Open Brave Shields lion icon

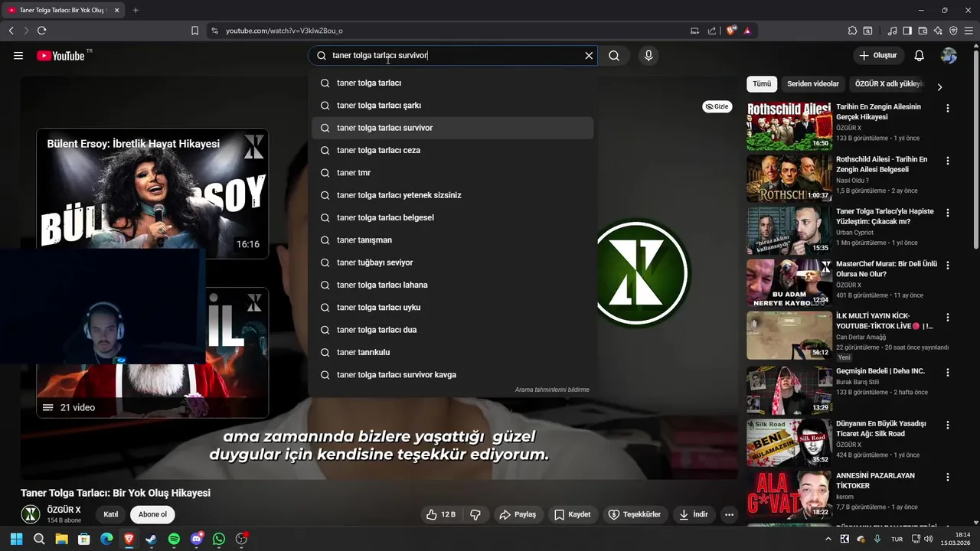click(x=731, y=31)
